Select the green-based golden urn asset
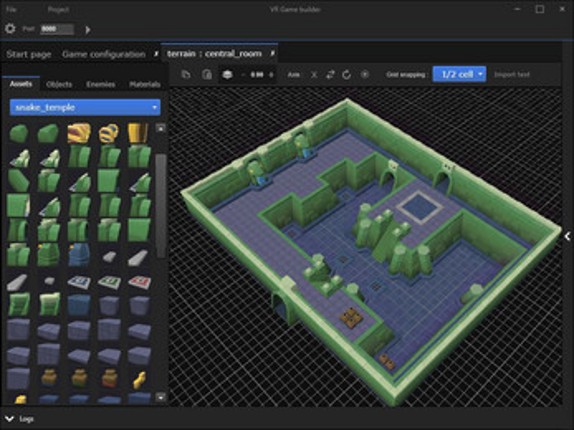Viewport: 574px width, 430px height. (x=79, y=378)
